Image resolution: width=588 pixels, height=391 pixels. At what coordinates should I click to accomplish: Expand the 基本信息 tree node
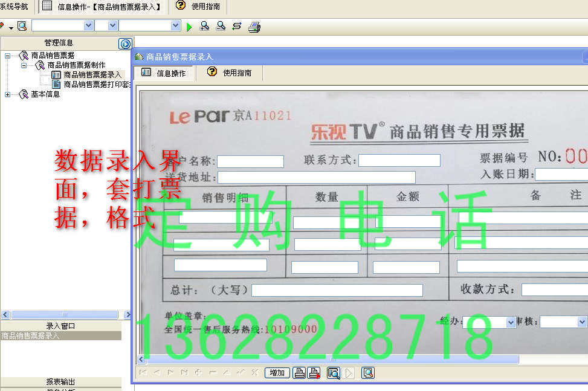pyautogui.click(x=7, y=94)
